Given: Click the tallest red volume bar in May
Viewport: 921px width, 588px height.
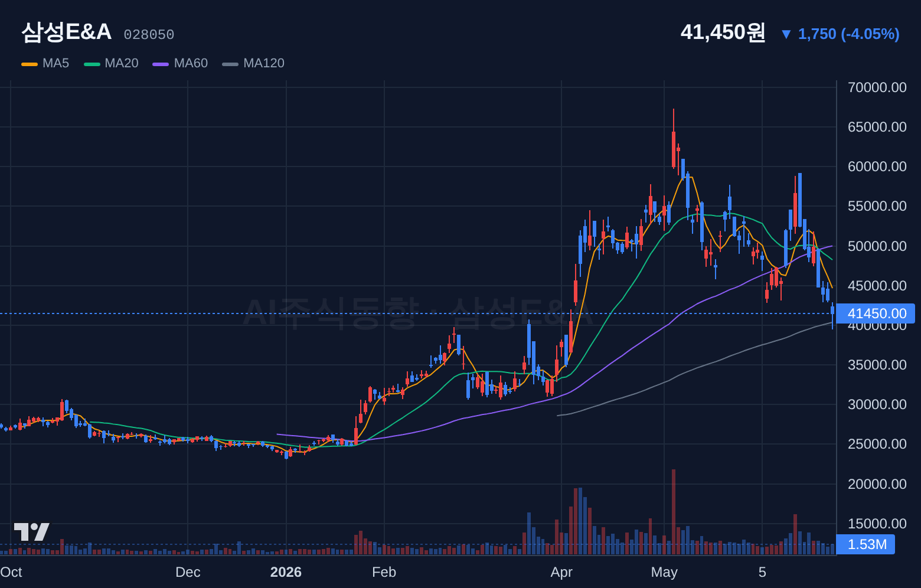Looking at the screenshot, I should point(674,512).
